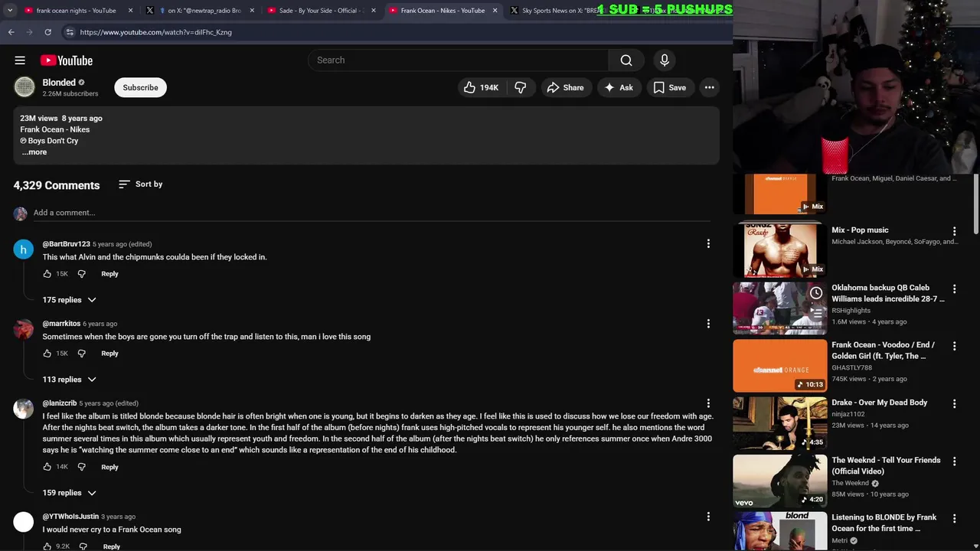Reply to @marrkitos comment

tap(109, 354)
